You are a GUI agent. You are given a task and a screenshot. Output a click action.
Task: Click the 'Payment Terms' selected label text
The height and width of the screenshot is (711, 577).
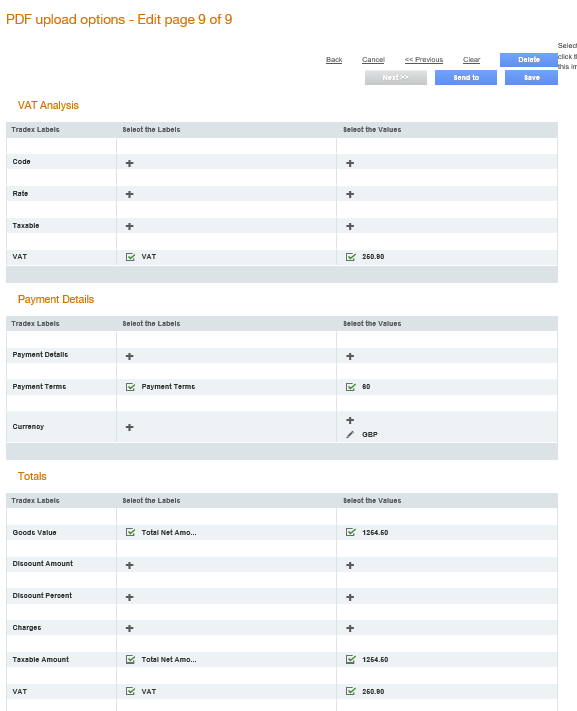click(168, 387)
